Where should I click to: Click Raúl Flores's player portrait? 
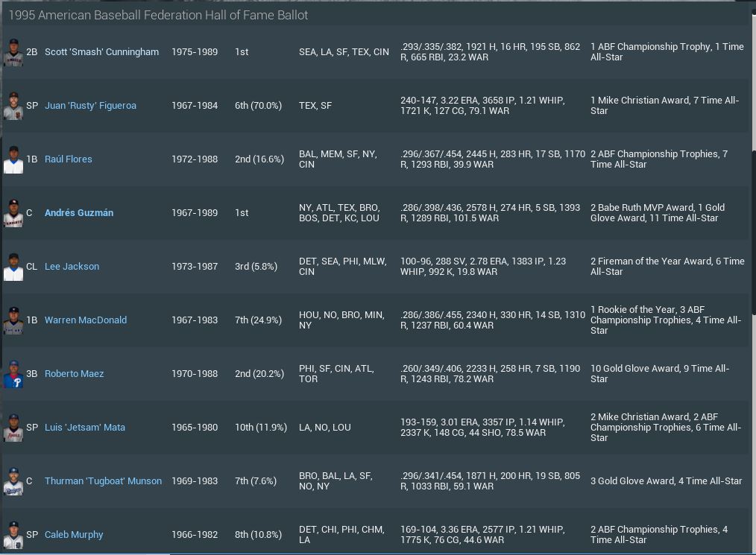13,159
